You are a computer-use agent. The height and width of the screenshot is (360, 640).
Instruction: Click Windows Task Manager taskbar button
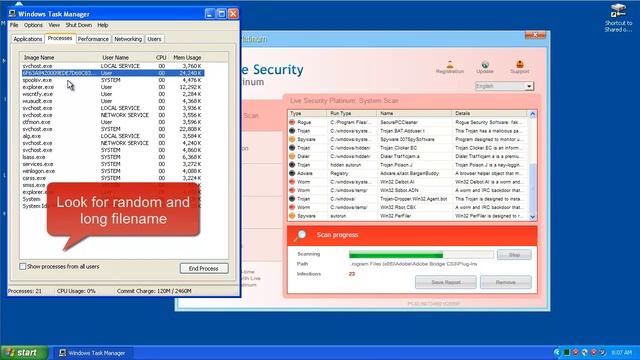coord(92,353)
